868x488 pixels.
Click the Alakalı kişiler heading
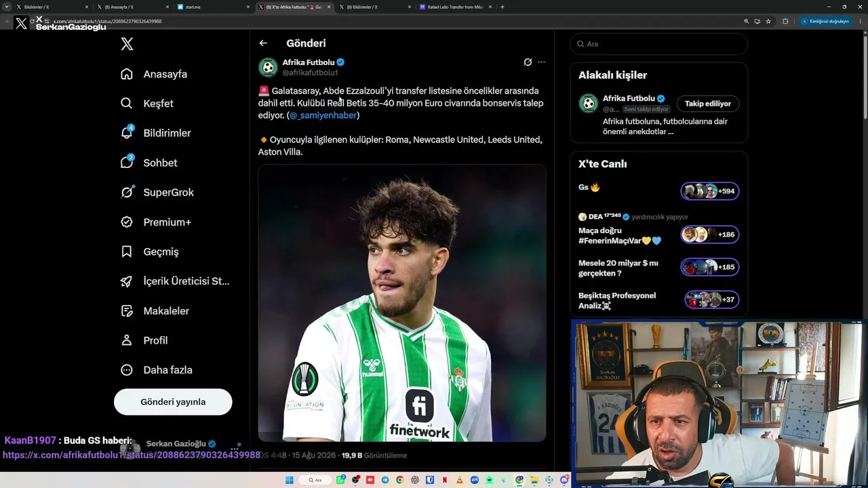click(613, 75)
